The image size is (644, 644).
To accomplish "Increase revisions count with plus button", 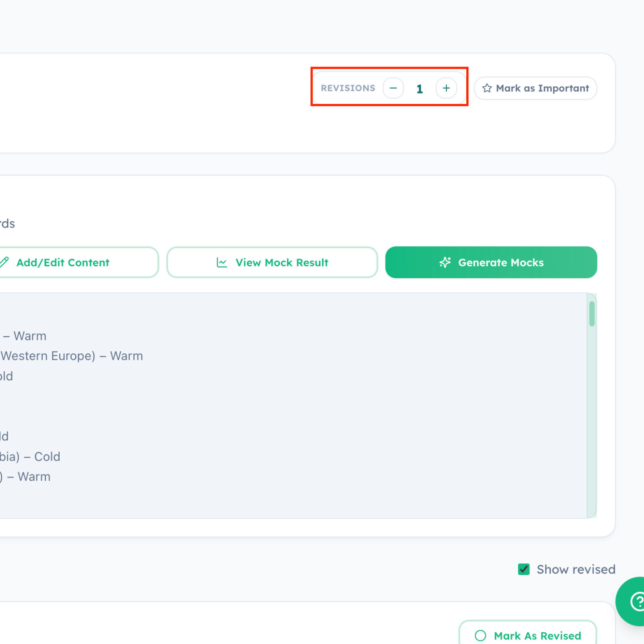I will [446, 88].
